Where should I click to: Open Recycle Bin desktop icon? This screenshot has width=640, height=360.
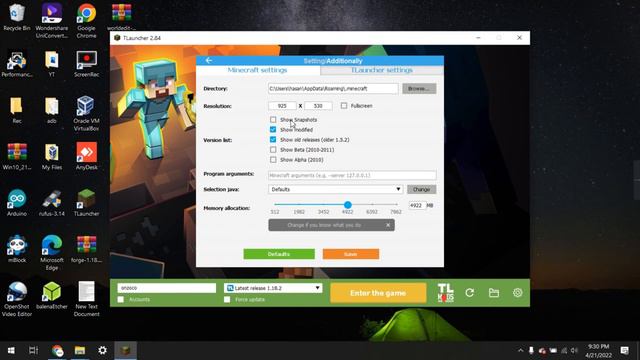[17, 18]
